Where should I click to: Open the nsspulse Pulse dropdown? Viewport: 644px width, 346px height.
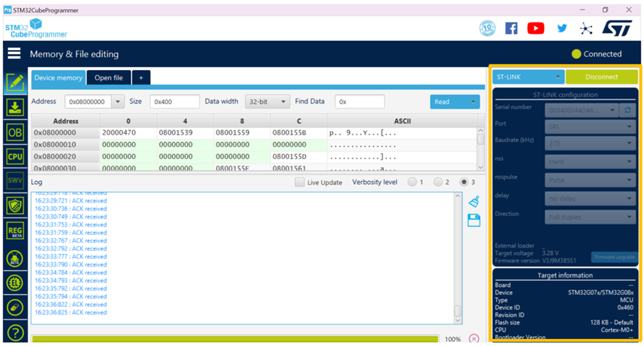590,180
